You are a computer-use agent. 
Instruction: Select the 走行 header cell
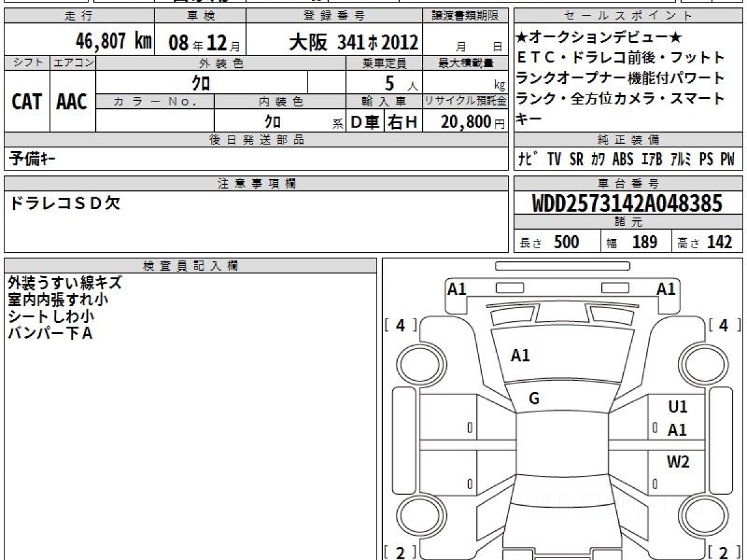[x=78, y=16]
